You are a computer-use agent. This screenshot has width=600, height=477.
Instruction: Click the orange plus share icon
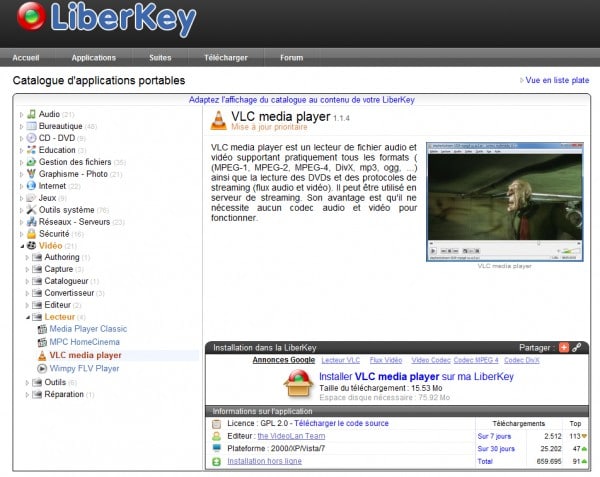tap(564, 347)
